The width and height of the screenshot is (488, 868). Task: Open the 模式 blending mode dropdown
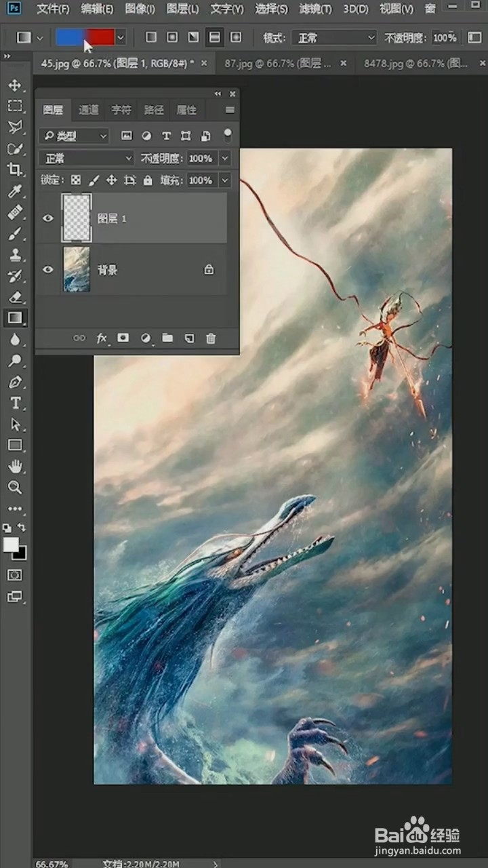pyautogui.click(x=334, y=38)
